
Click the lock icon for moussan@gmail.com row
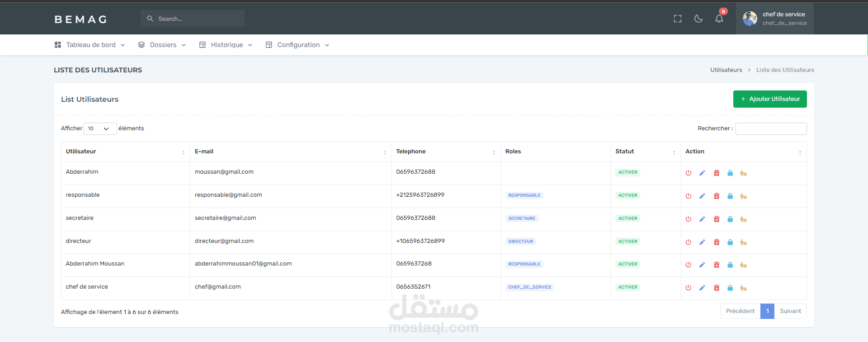[x=730, y=173]
